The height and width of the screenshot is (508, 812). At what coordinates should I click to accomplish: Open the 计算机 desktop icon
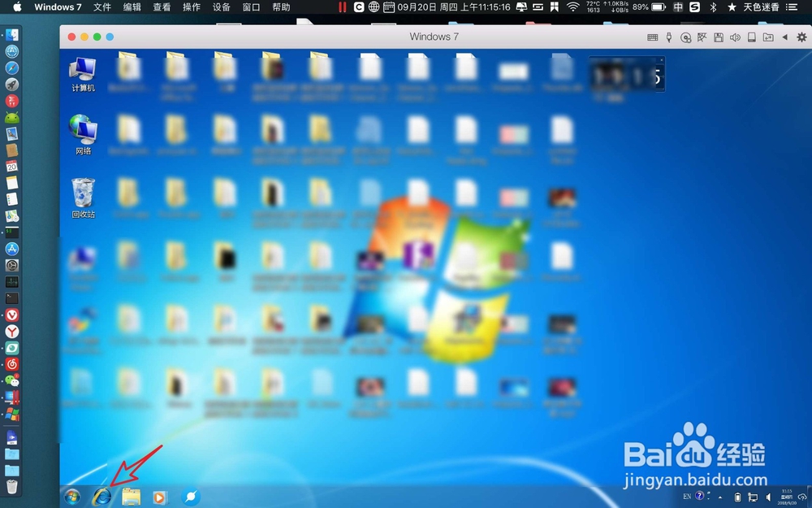click(x=83, y=75)
